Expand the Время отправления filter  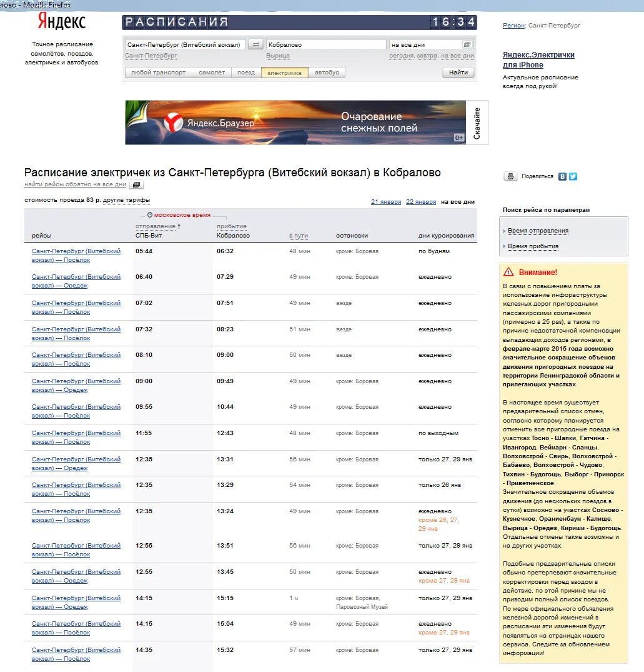(x=538, y=231)
